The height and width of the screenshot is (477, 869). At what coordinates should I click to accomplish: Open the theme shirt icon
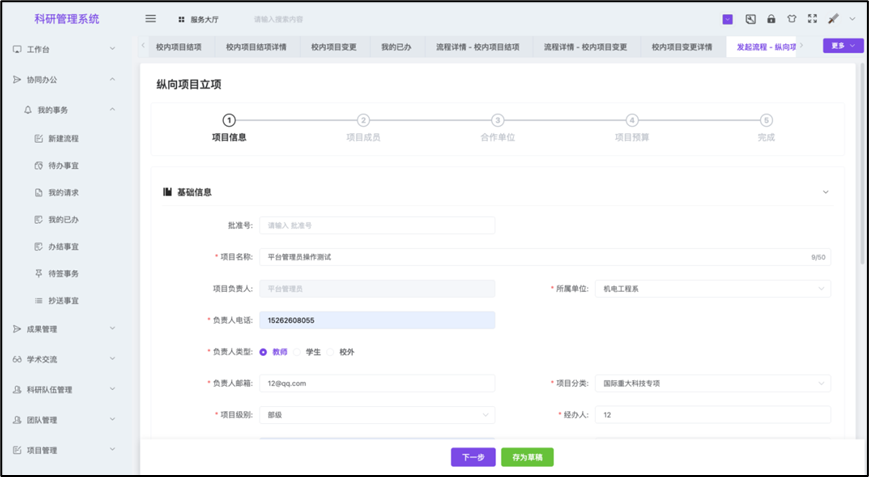[x=791, y=19]
